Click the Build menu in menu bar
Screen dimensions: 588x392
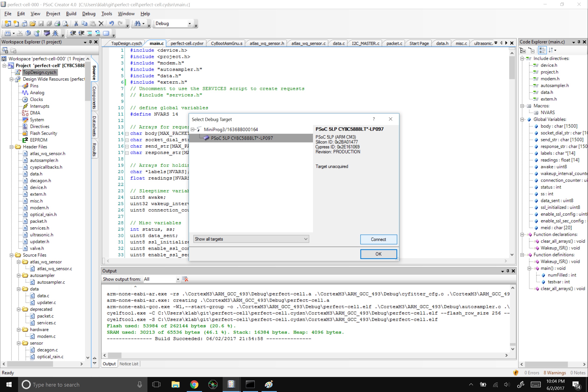click(71, 13)
